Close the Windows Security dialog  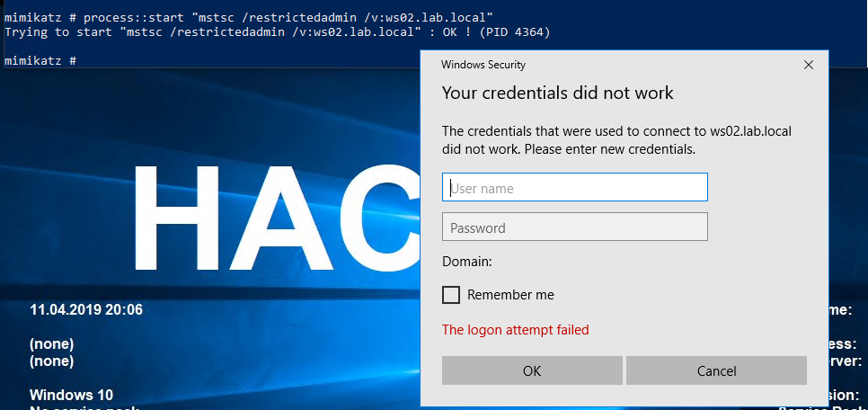(808, 65)
